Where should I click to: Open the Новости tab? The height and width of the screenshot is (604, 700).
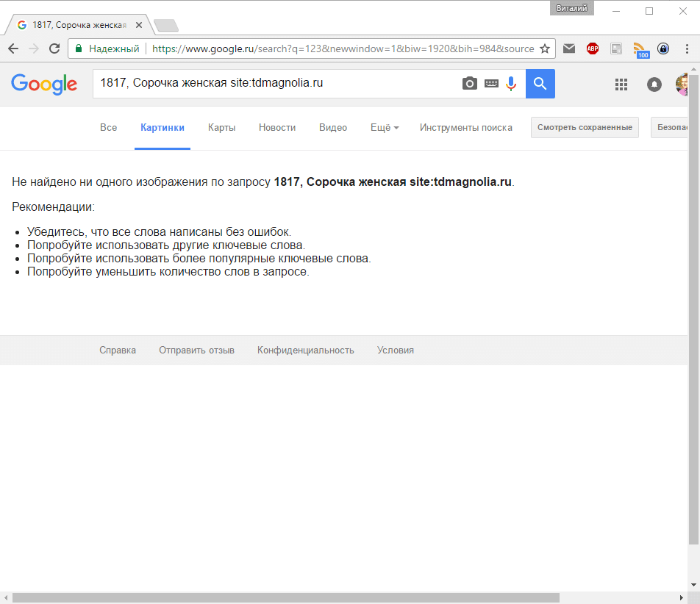pyautogui.click(x=277, y=128)
